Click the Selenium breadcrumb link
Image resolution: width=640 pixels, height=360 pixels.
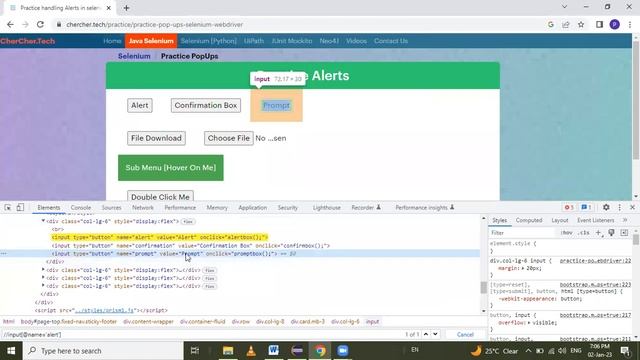[134, 56]
